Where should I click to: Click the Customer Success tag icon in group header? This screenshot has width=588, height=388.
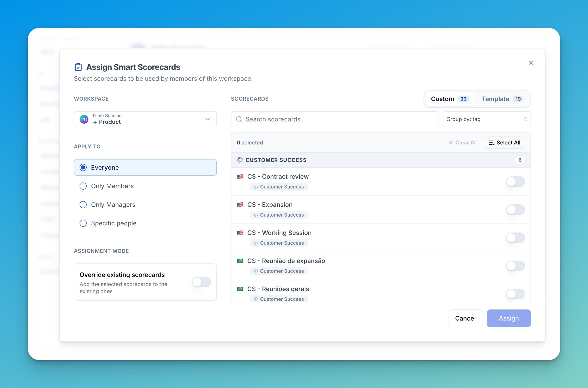[x=240, y=160]
